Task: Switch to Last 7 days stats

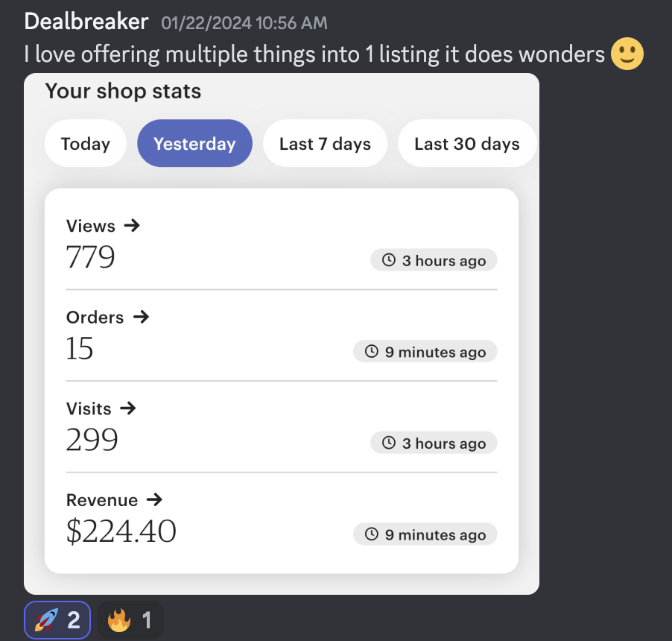Action: 326,143
